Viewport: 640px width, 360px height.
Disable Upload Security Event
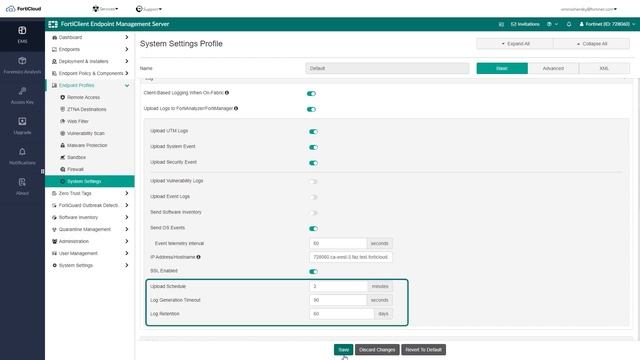[313, 163]
